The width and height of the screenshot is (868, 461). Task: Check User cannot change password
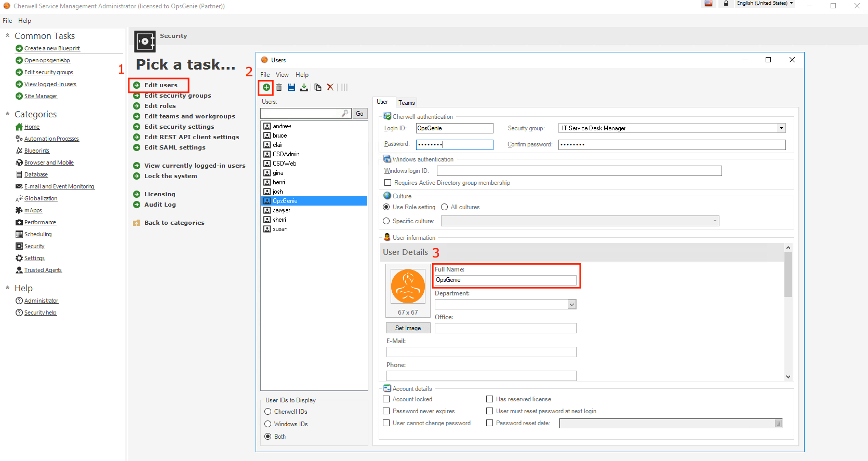[386, 423]
